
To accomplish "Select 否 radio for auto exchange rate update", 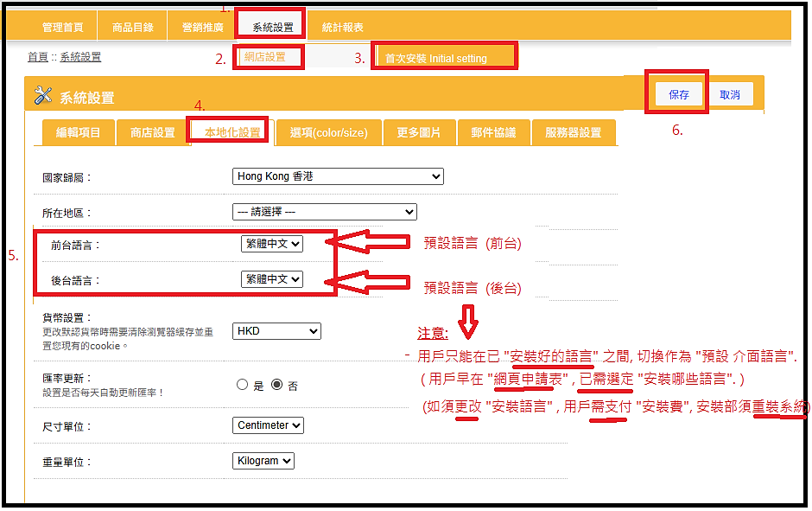I will (276, 386).
